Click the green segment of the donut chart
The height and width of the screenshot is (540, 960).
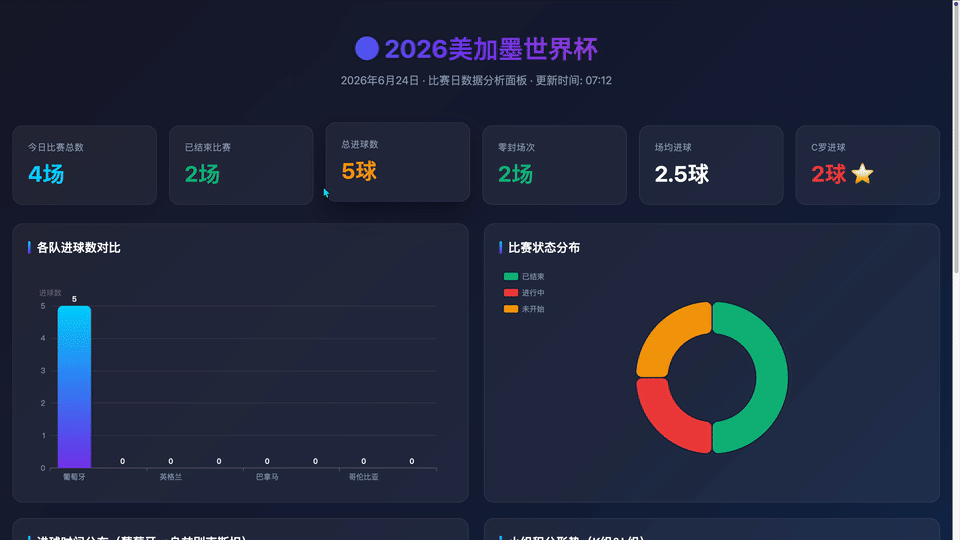771,378
